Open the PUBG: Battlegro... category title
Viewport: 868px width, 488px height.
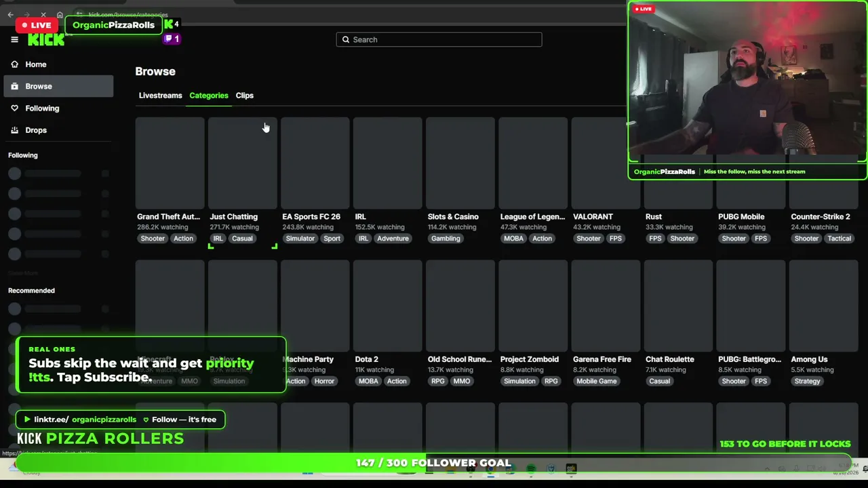(750, 359)
